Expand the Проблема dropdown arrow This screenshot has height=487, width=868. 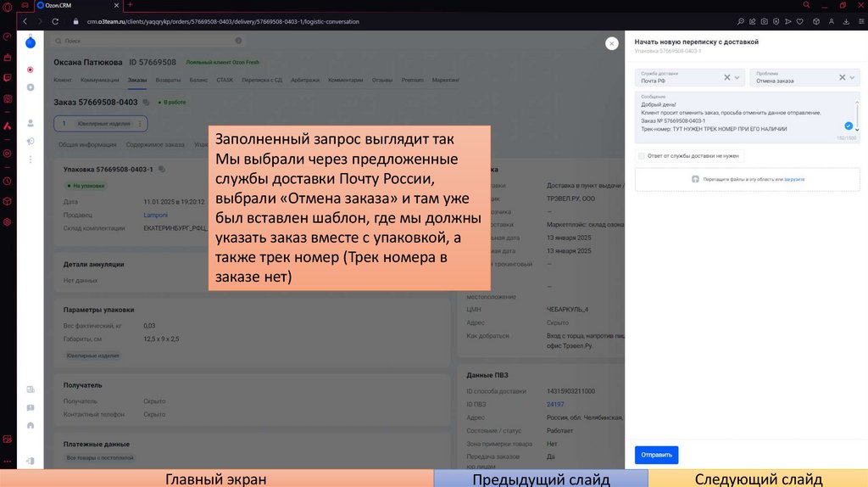[x=852, y=77]
